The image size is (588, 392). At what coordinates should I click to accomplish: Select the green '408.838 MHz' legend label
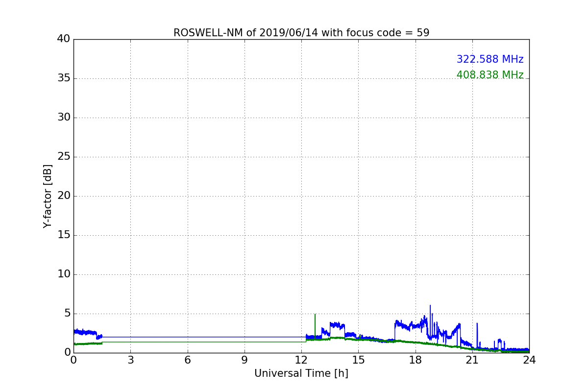pos(490,75)
